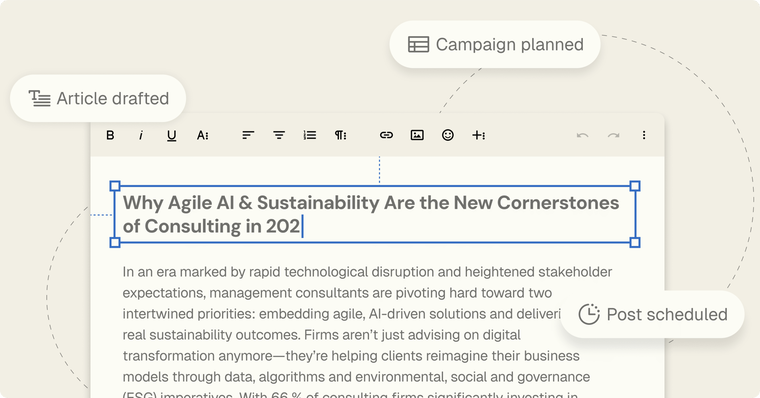Click the top-left title resize handle
The width and height of the screenshot is (760, 398).
point(115,186)
